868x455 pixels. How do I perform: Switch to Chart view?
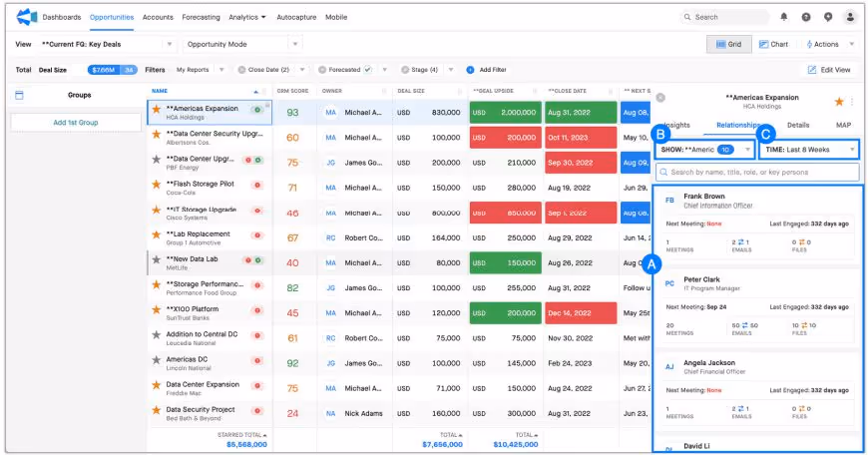pos(773,44)
